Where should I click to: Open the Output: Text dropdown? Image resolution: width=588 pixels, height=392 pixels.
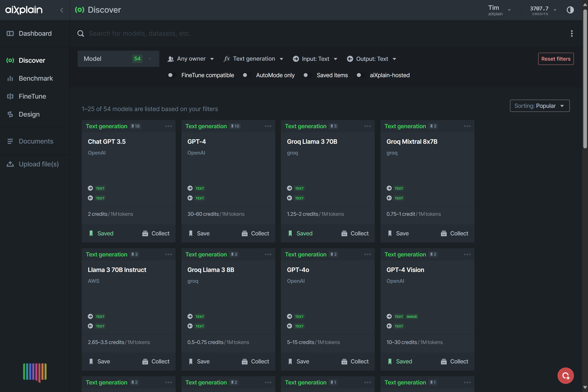tap(372, 59)
